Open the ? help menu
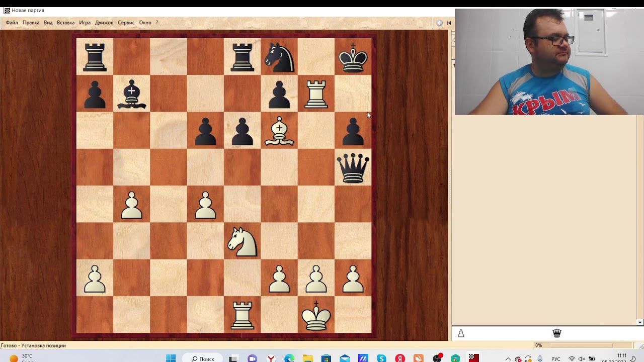644x362 pixels. pos(156,23)
